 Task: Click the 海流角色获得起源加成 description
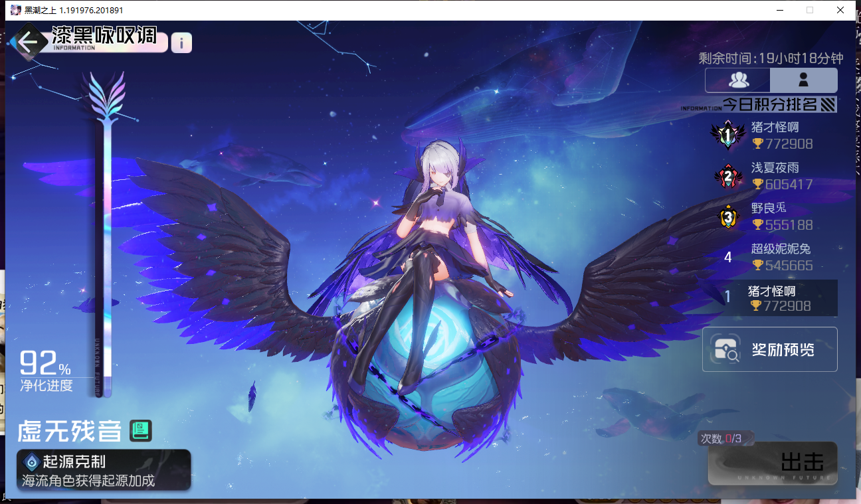(88, 481)
